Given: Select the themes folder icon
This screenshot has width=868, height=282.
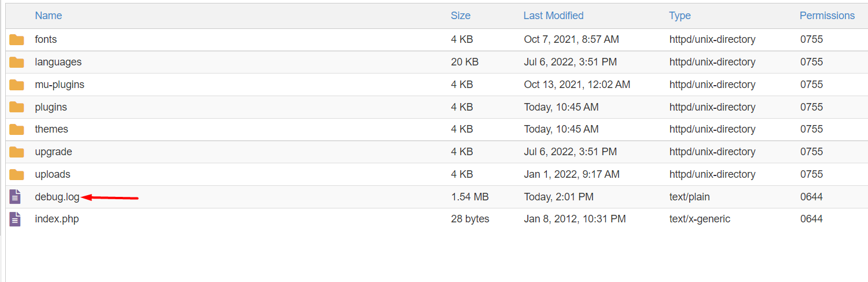Looking at the screenshot, I should [x=16, y=129].
